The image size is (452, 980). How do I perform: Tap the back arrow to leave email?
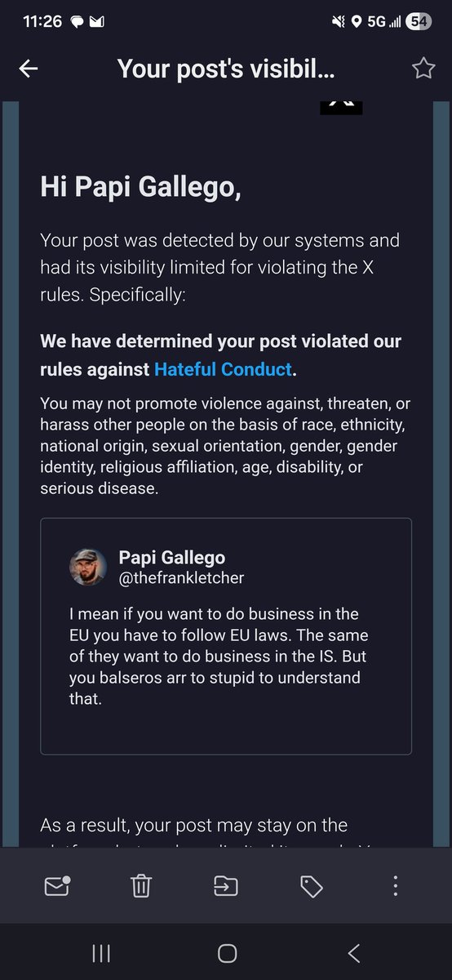[x=29, y=69]
